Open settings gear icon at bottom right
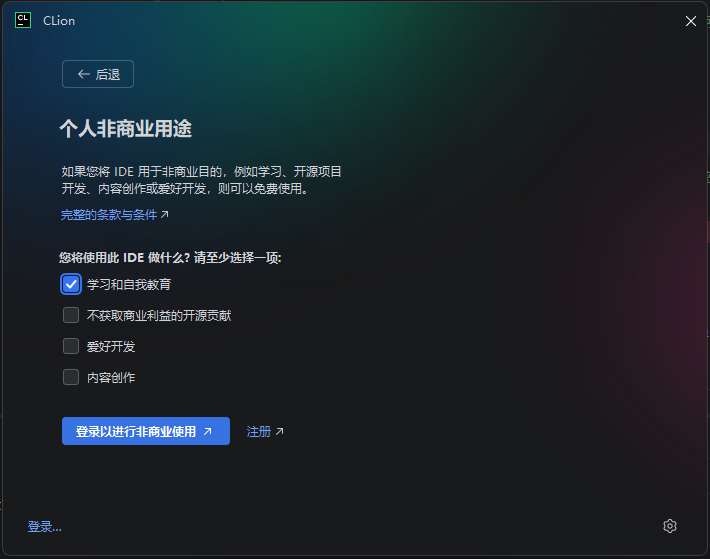This screenshot has height=559, width=710. coord(670,526)
